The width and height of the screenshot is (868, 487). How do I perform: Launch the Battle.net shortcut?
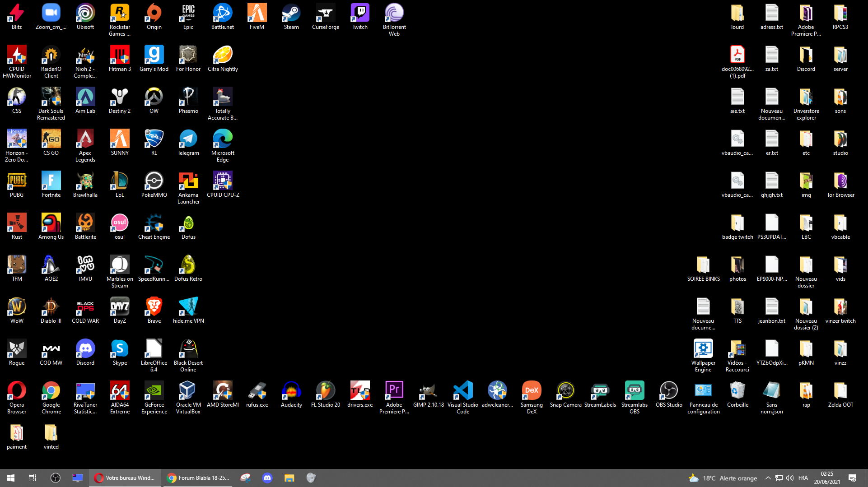tap(223, 17)
